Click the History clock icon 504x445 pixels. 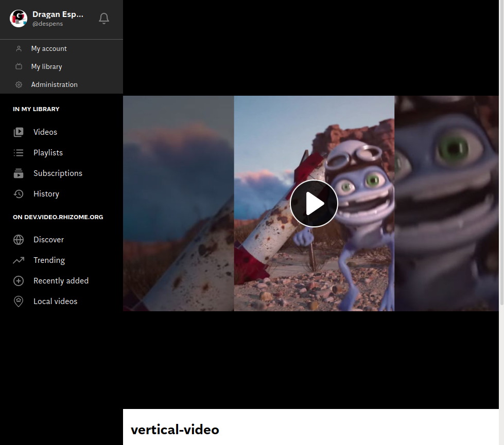click(19, 194)
